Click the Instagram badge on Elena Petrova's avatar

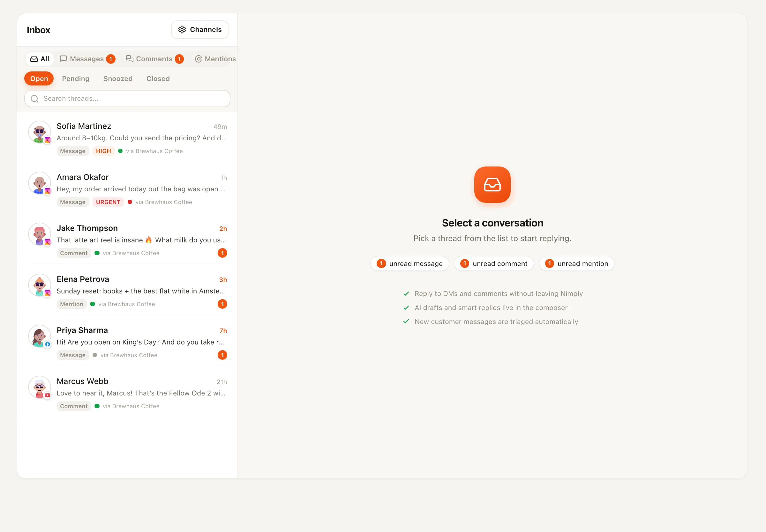(48, 293)
